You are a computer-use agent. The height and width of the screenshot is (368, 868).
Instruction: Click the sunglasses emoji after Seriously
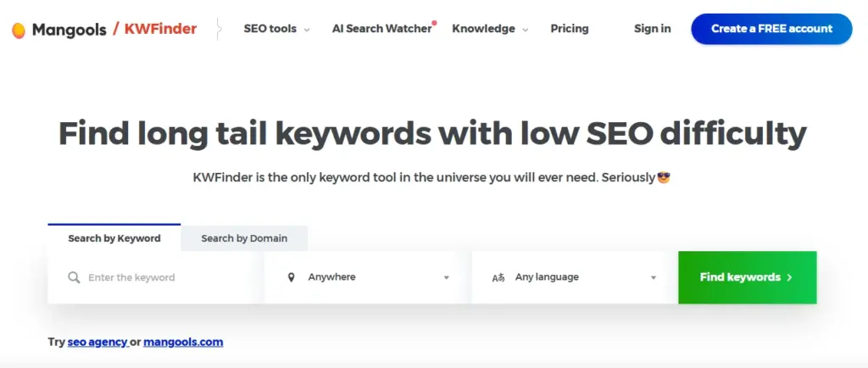(x=665, y=178)
